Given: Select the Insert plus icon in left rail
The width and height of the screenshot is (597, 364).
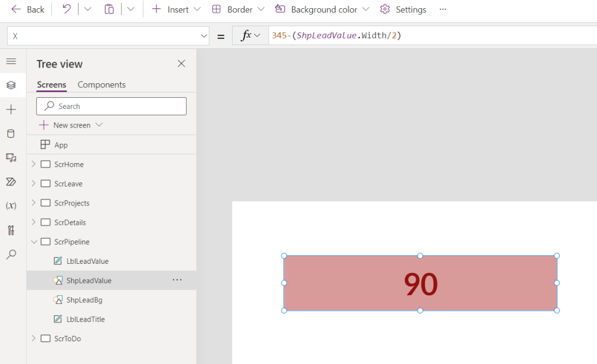Looking at the screenshot, I should click(x=10, y=109).
